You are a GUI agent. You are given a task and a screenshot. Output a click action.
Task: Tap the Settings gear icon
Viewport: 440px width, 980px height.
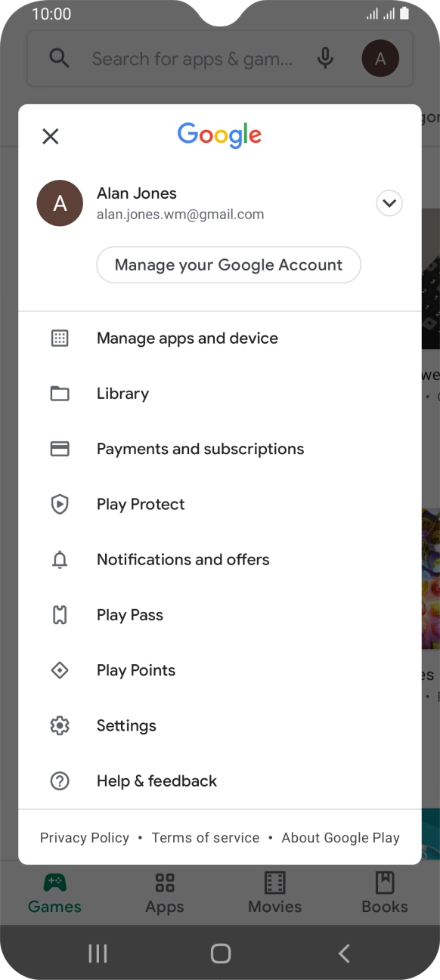pyautogui.click(x=60, y=725)
